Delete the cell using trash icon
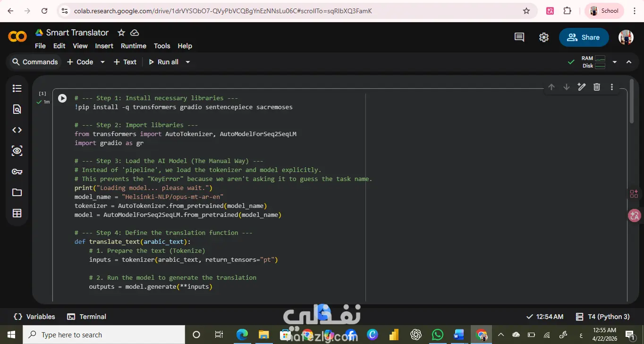 (x=597, y=87)
